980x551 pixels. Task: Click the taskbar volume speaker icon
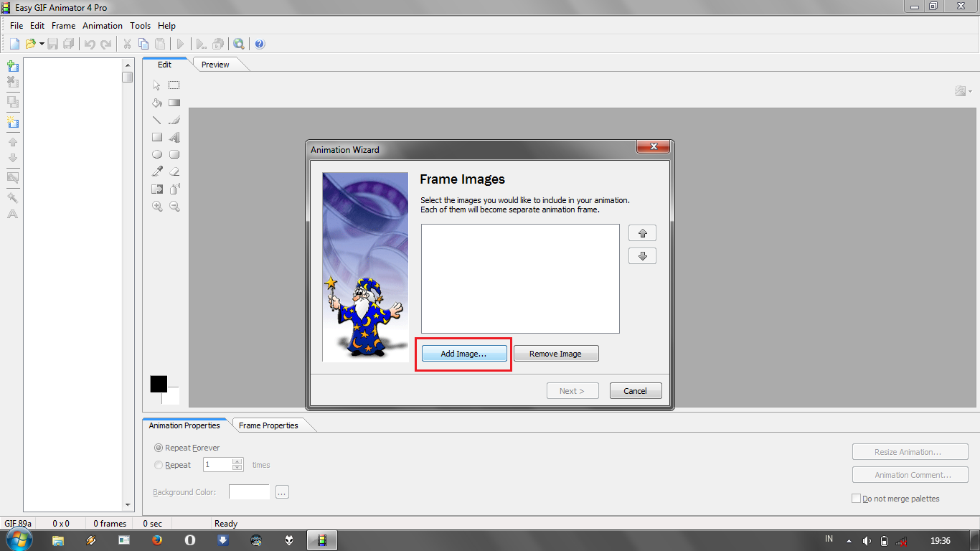coord(867,540)
